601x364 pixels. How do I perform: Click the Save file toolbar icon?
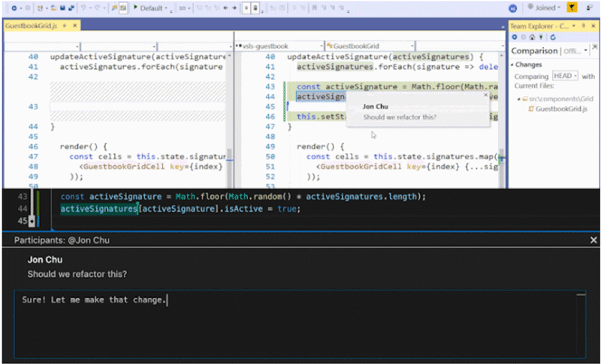point(62,8)
